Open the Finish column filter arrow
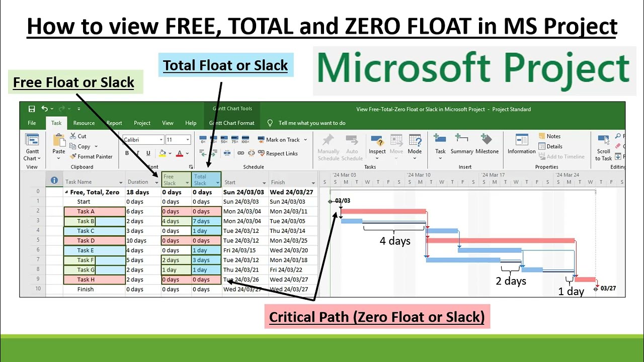The image size is (644, 362). click(x=313, y=183)
